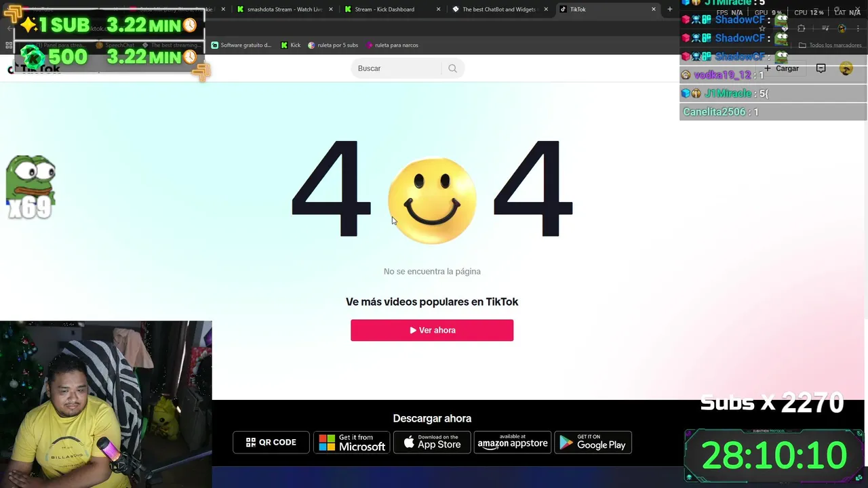The height and width of the screenshot is (488, 868).
Task: Close The best ChatBot and Widgets tab
Action: (546, 9)
